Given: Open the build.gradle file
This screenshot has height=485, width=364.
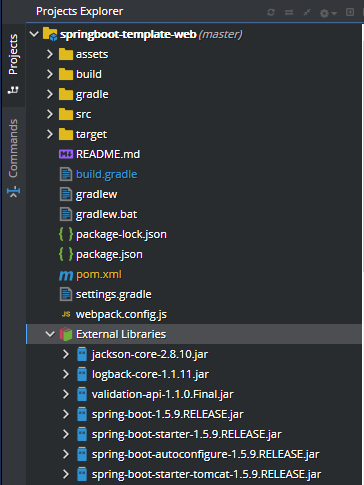Looking at the screenshot, I should pyautogui.click(x=107, y=174).
